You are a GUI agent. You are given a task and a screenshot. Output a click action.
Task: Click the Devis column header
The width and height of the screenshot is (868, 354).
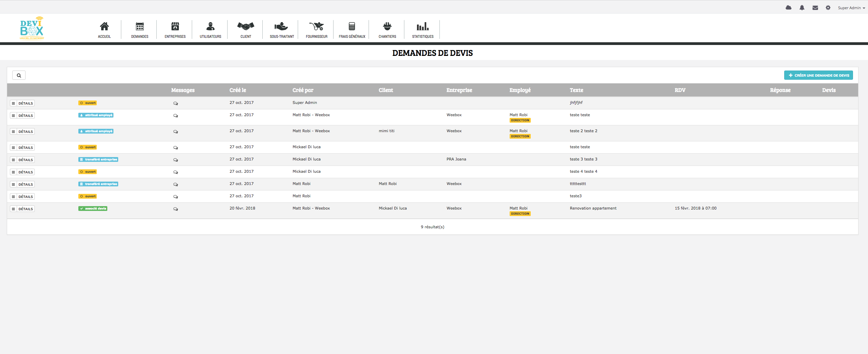pos(829,90)
